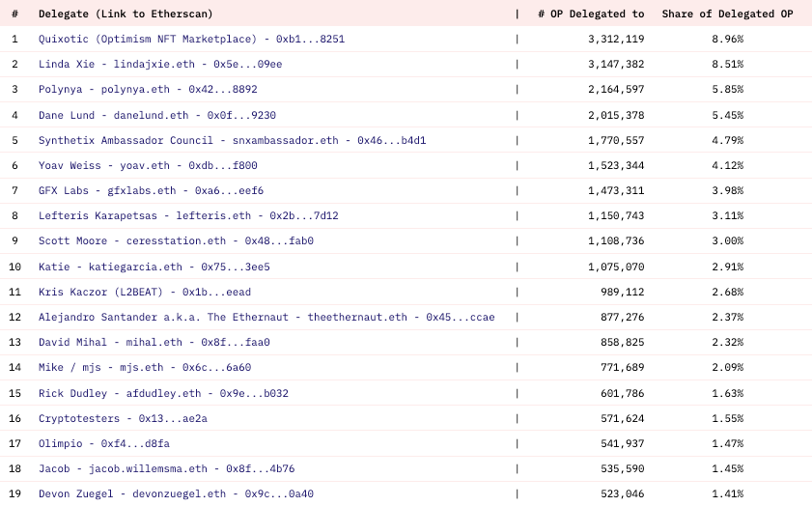Click the '# OP Delegated to' column header
This screenshot has height=506, width=812.
tap(591, 14)
